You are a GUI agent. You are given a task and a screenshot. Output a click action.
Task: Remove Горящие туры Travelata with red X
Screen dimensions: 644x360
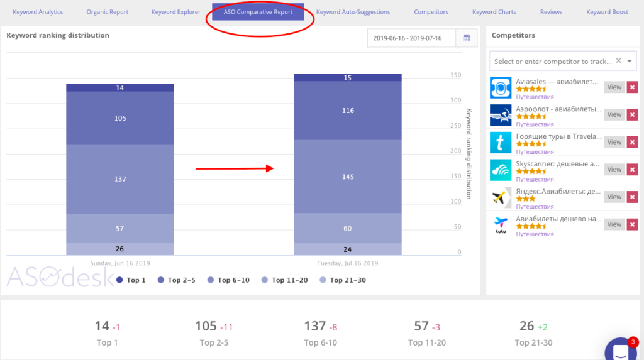pos(633,142)
